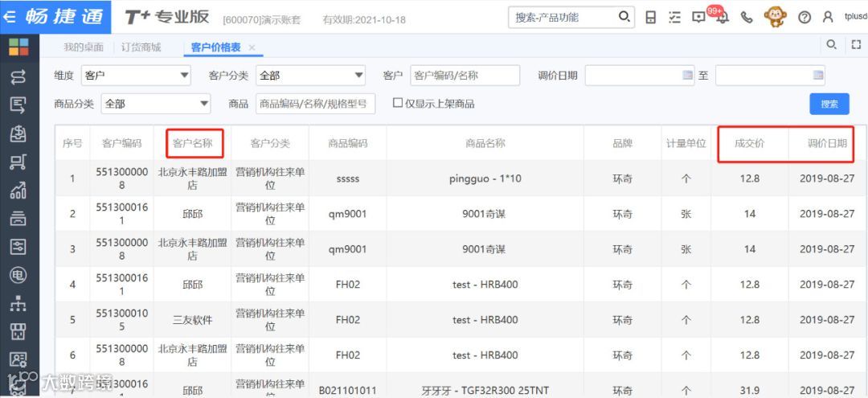Screen dimensions: 868x398
Task: Click the blue 搜索 button
Action: 829,104
